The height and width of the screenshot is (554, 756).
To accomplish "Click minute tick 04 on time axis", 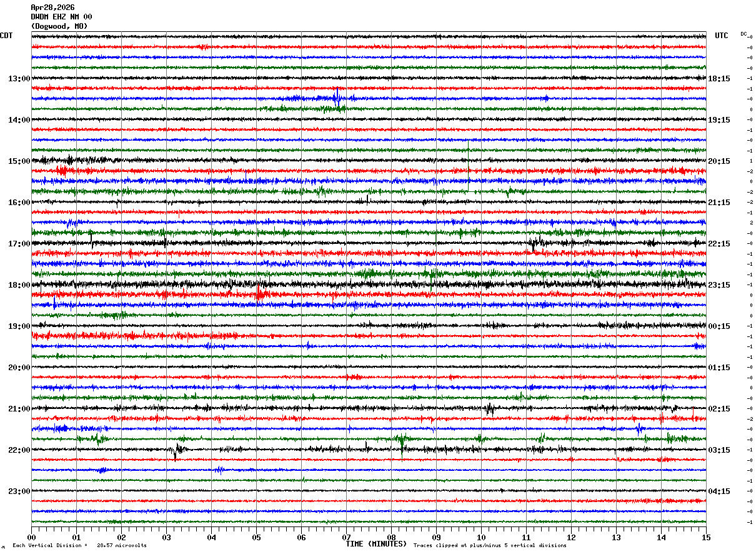I will (211, 537).
